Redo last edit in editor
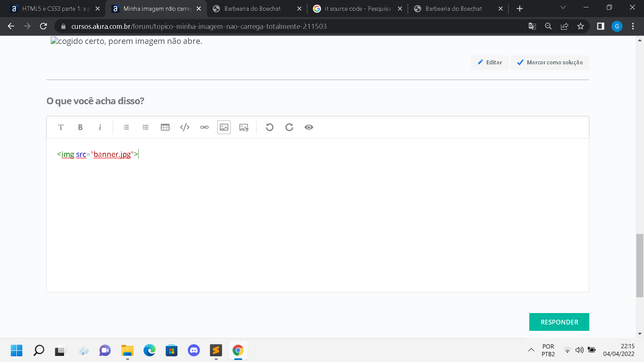This screenshot has height=362, width=644. tap(289, 127)
